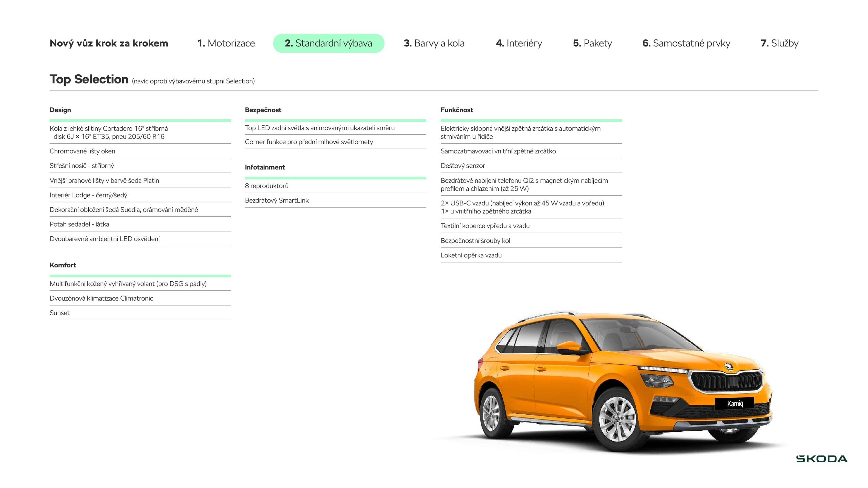The height and width of the screenshot is (488, 868).
Task: Select the Bezdrátový SmartLink item
Action: [277, 200]
